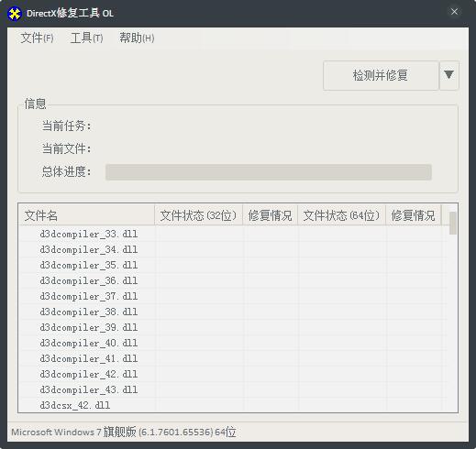Open the 帮助(H) menu
Viewport: 476px width, 449px height.
tap(137, 38)
